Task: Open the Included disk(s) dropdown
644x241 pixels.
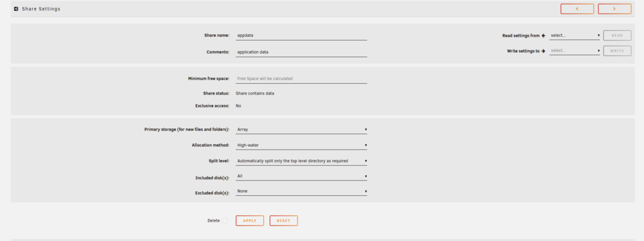Action: pos(301,176)
